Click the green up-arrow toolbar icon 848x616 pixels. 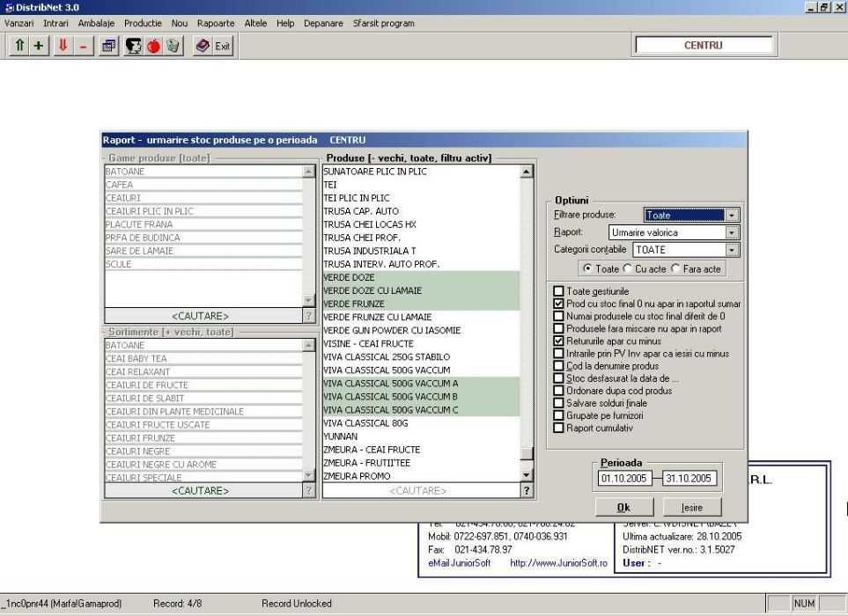(x=19, y=46)
